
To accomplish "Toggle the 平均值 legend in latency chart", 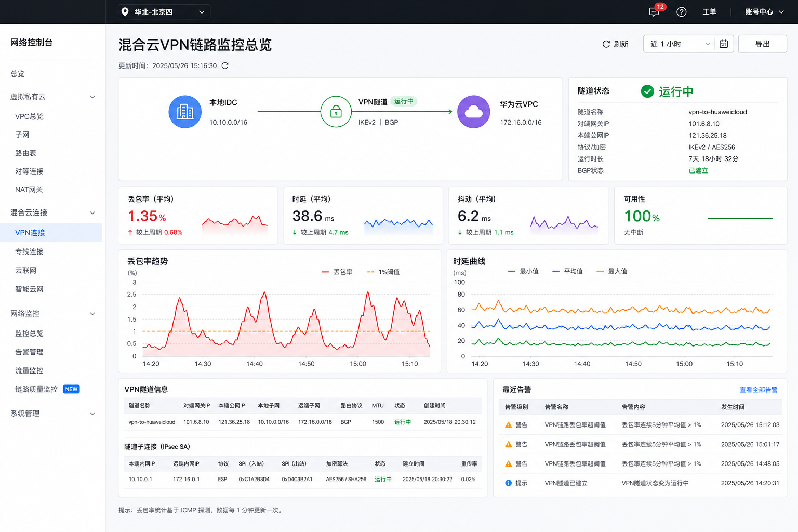I will tap(567, 271).
